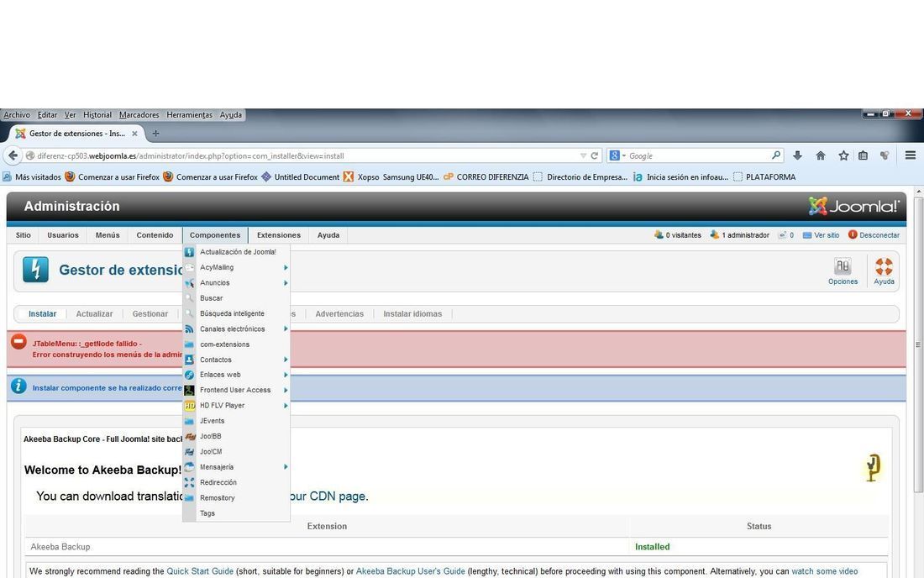This screenshot has width=924, height=578.
Task: Switch to the Gestionar tab
Action: 150,314
